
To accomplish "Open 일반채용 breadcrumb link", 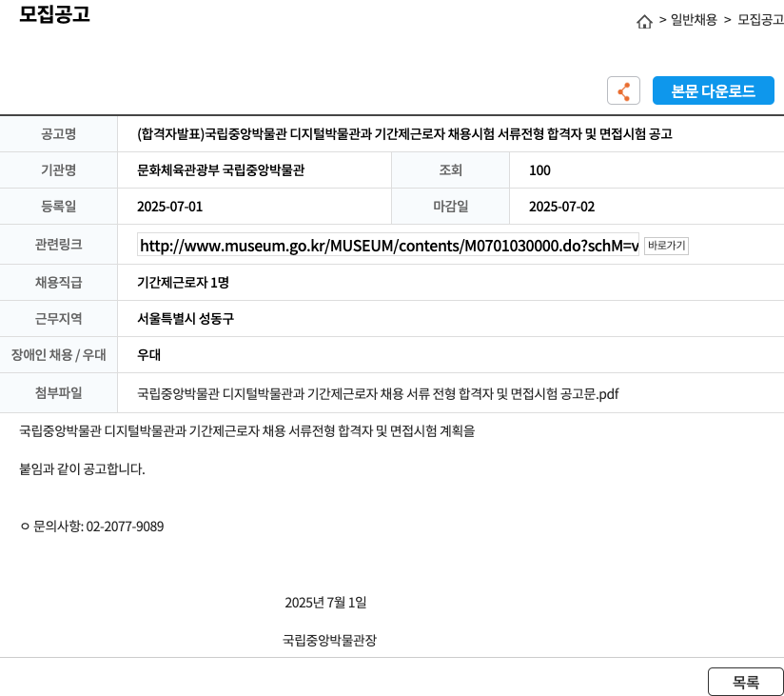I will coord(694,20).
